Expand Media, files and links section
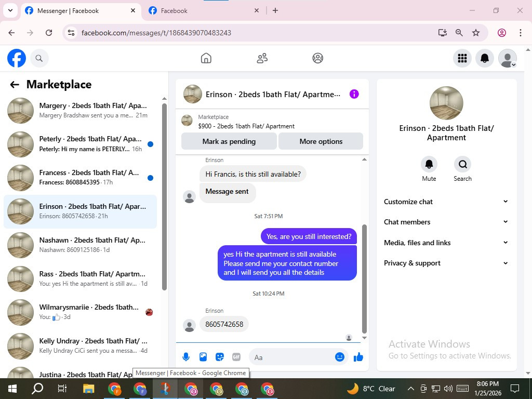532x399 pixels. coord(446,243)
